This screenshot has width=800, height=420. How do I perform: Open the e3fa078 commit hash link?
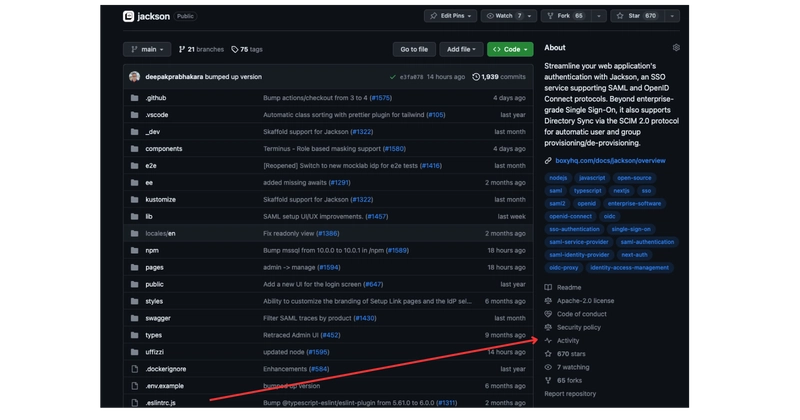point(411,77)
